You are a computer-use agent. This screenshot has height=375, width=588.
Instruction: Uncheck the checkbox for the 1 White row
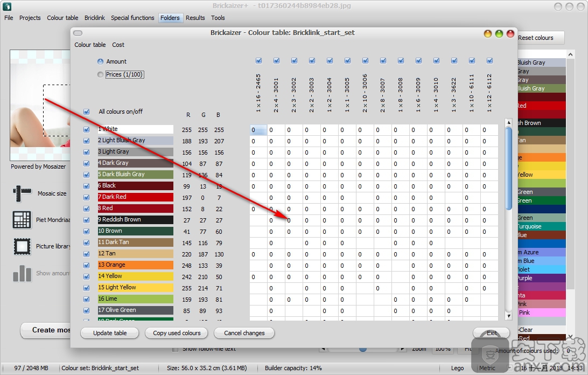coord(87,129)
